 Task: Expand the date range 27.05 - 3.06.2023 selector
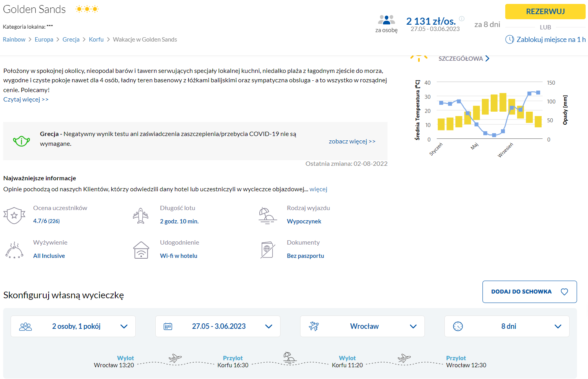[218, 326]
